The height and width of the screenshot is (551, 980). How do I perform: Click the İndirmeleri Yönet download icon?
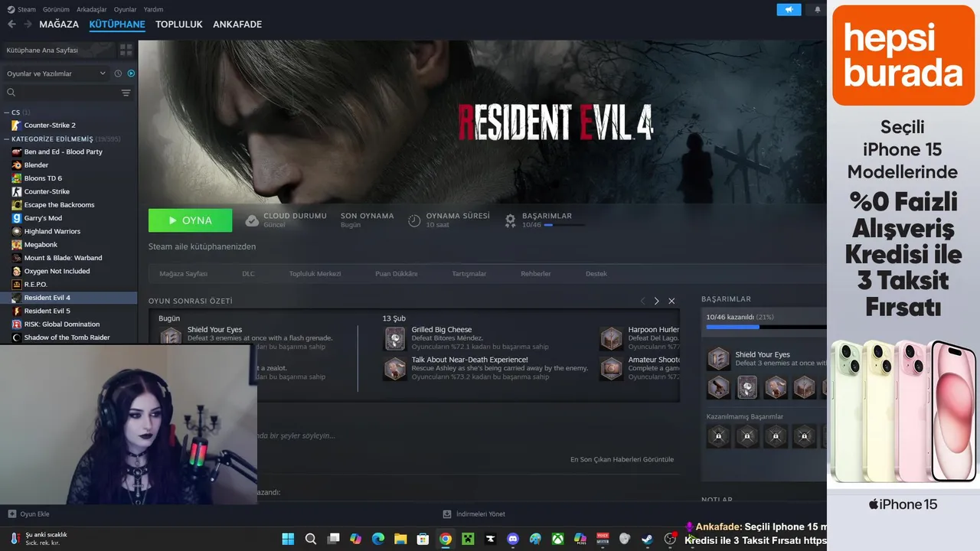[x=447, y=514]
